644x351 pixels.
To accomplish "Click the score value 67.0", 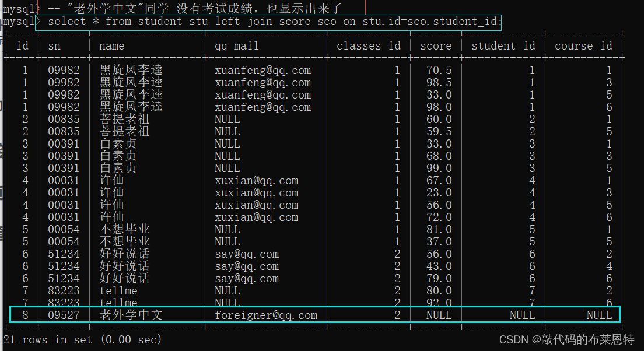I will click(x=439, y=181).
